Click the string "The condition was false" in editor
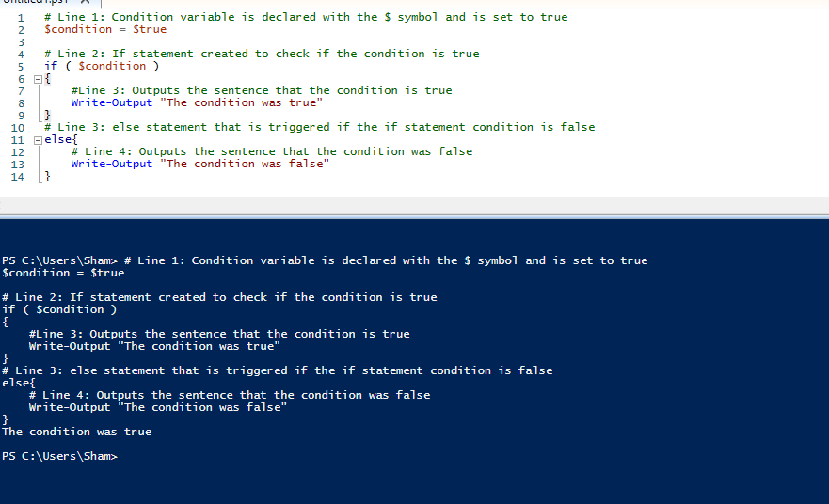Image resolution: width=829 pixels, height=504 pixels. (245, 164)
